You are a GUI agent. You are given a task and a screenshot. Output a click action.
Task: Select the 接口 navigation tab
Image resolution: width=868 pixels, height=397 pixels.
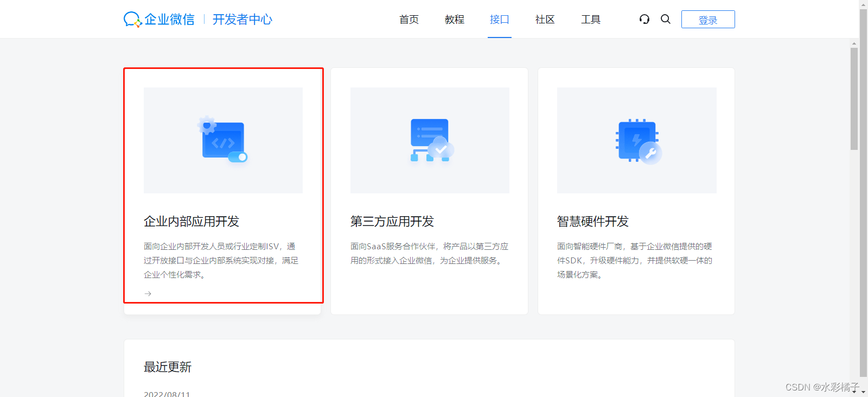click(500, 20)
